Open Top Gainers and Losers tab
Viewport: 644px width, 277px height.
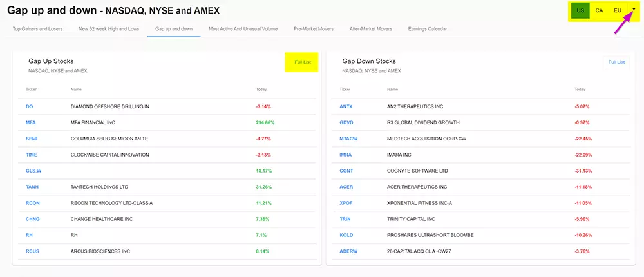click(39, 29)
